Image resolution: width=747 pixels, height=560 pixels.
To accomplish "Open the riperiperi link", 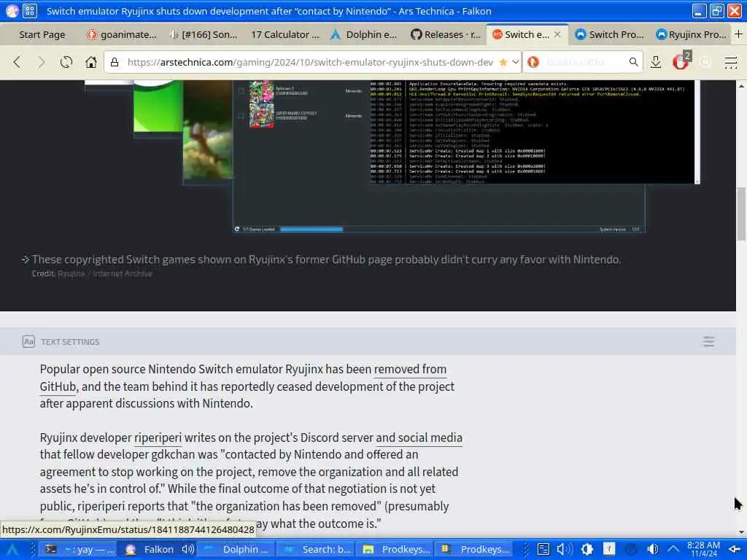I will [158, 437].
